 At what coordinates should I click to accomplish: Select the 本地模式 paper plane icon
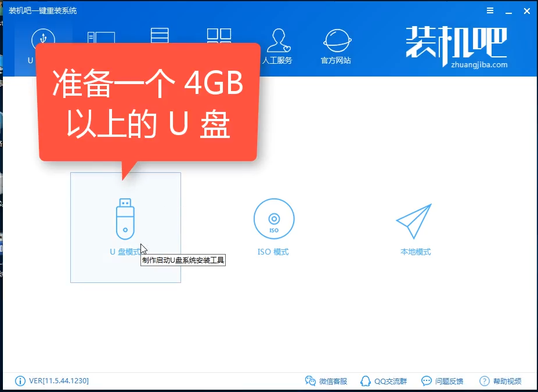click(414, 219)
